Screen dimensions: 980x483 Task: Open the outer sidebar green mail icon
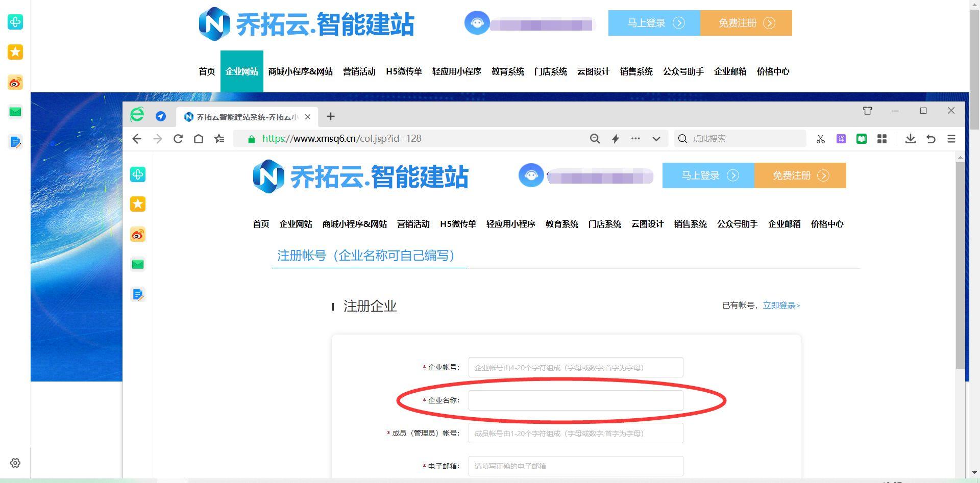15,112
